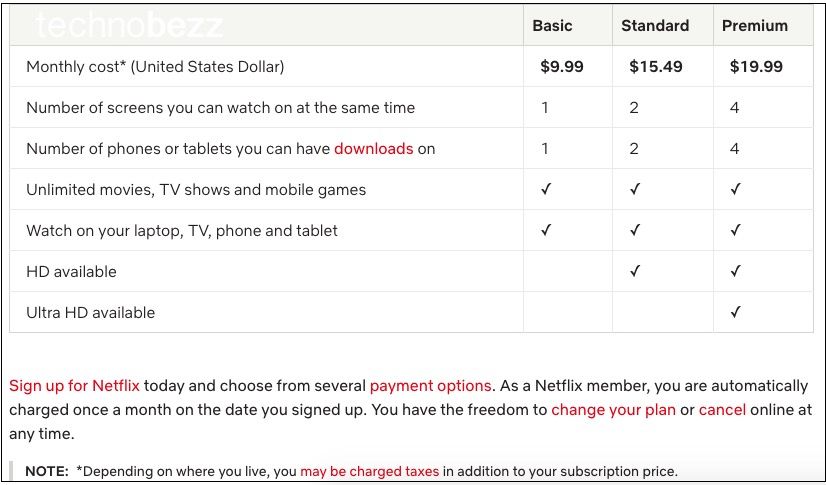This screenshot has height=485, width=826.
Task: Click the $9.99 Basic price
Action: [562, 66]
